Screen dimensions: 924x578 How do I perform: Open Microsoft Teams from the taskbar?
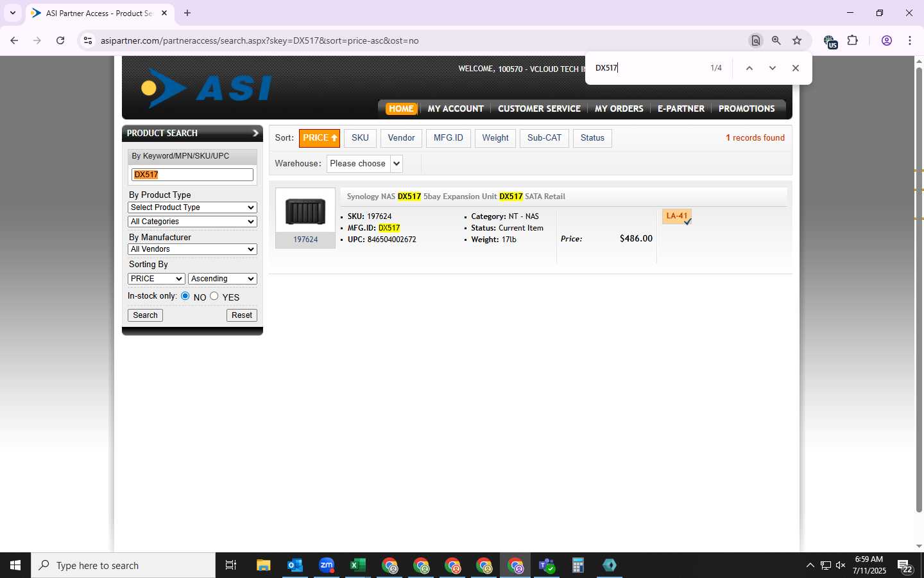[x=547, y=565]
